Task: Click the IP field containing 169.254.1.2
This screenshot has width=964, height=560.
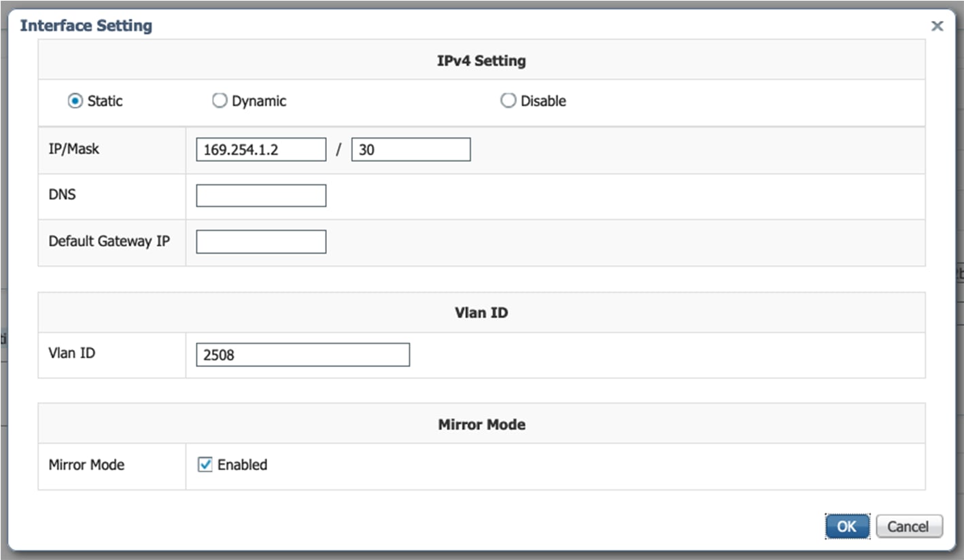Action: pyautogui.click(x=260, y=149)
